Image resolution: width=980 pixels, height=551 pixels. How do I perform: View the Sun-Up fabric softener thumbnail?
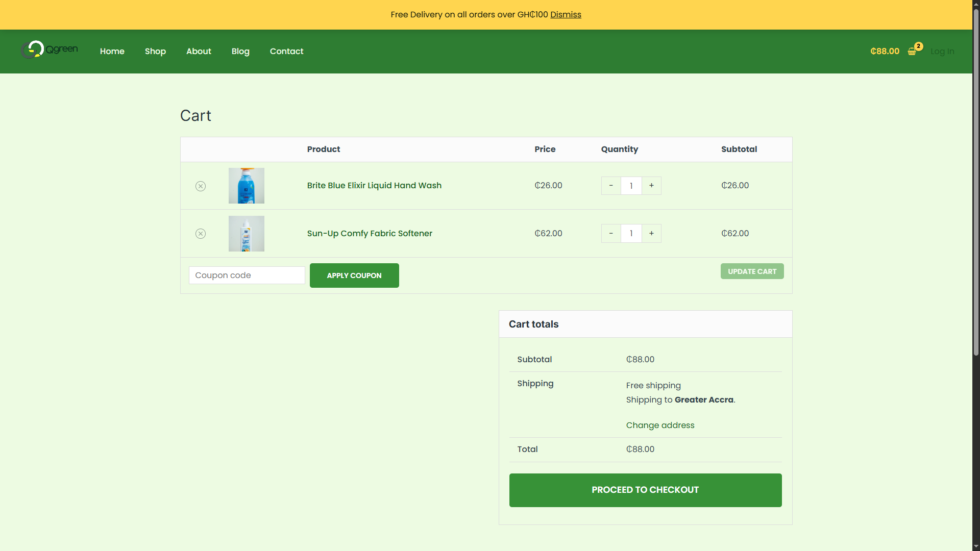point(247,234)
